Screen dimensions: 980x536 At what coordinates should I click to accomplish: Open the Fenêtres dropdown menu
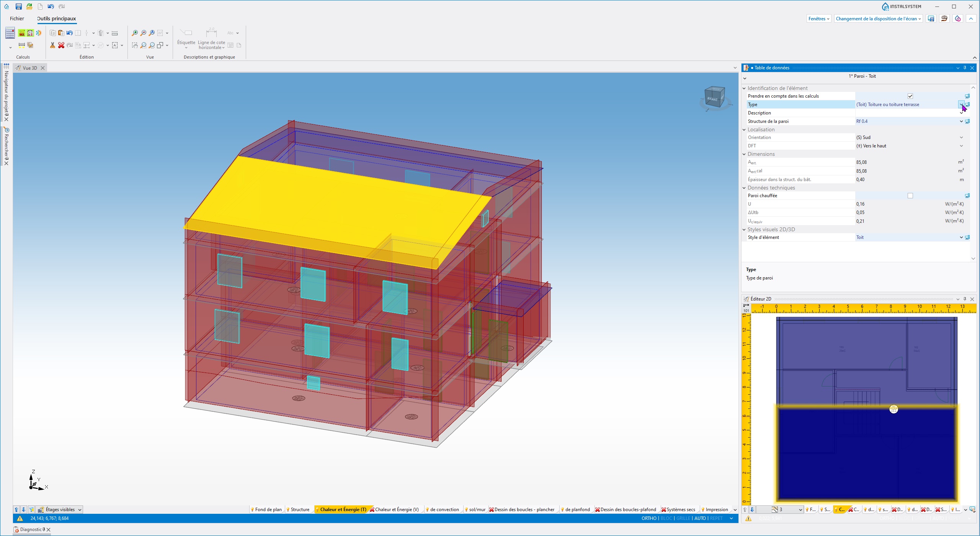pos(819,18)
